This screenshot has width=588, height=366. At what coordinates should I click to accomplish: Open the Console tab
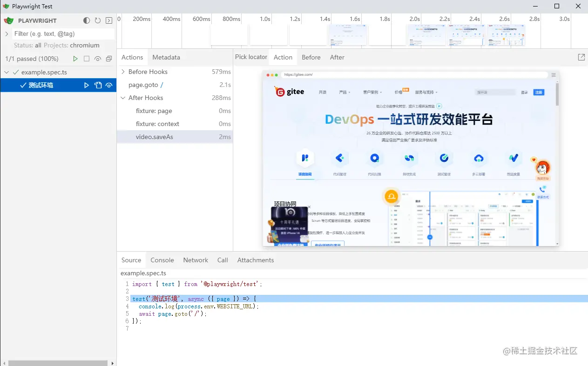(162, 260)
